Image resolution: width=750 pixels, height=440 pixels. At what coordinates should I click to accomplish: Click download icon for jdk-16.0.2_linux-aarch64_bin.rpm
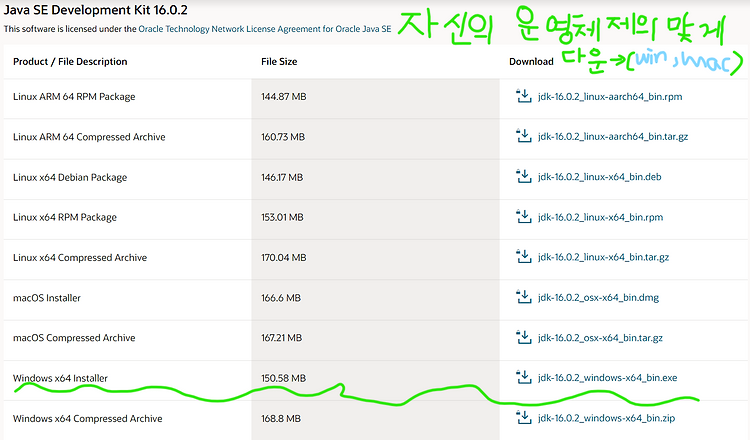524,96
